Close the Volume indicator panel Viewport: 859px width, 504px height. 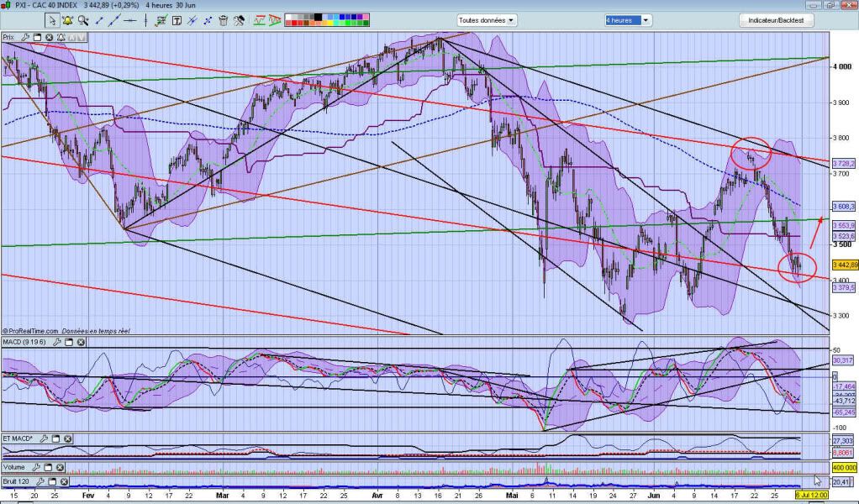[60, 467]
